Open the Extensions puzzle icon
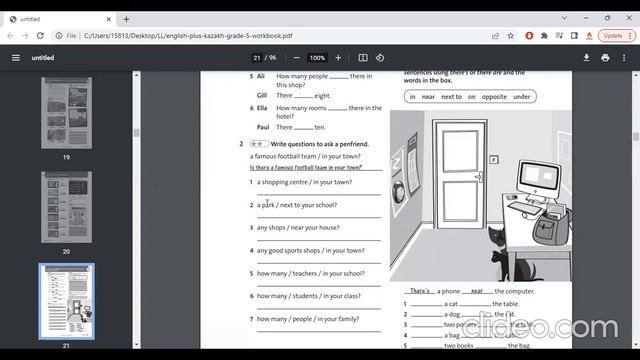The image size is (640, 360). [x=544, y=36]
